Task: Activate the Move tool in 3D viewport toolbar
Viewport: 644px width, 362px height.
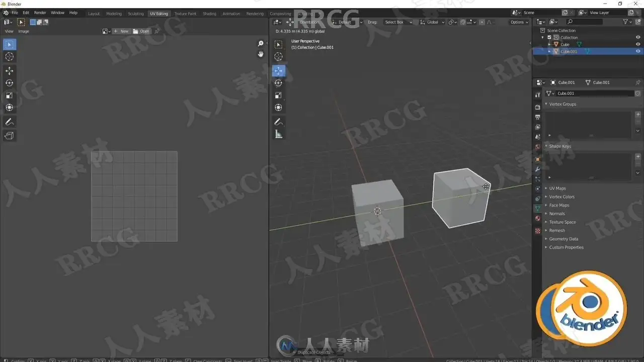Action: (278, 70)
